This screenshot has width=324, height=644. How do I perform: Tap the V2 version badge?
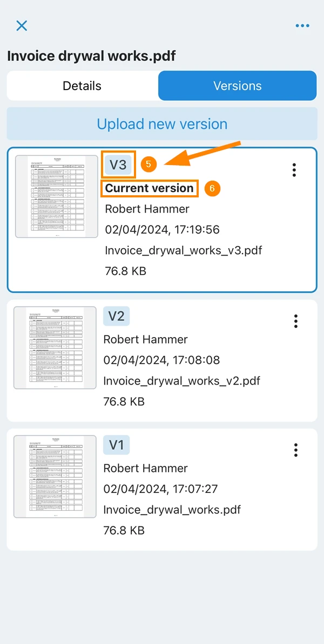(x=116, y=316)
